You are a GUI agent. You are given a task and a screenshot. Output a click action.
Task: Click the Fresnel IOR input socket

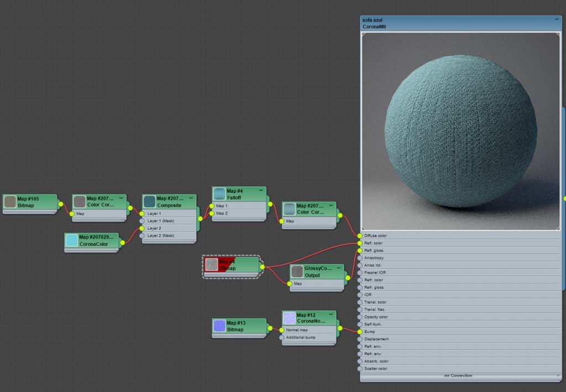(x=359, y=273)
